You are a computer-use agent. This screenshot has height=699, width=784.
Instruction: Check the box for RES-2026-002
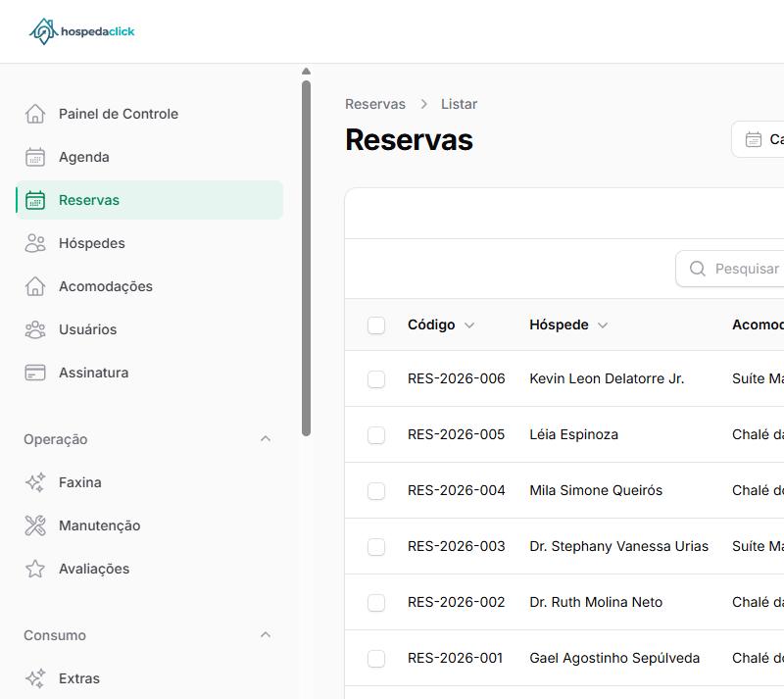coord(376,603)
